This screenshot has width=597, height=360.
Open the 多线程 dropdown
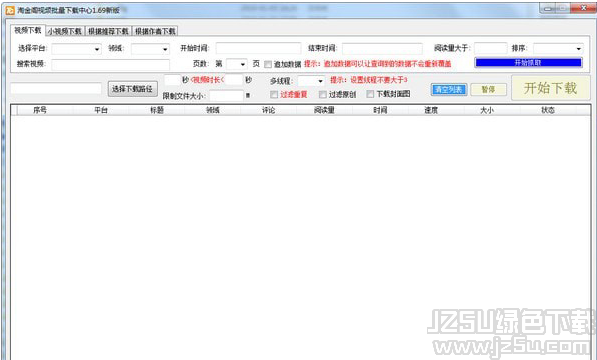(x=311, y=81)
